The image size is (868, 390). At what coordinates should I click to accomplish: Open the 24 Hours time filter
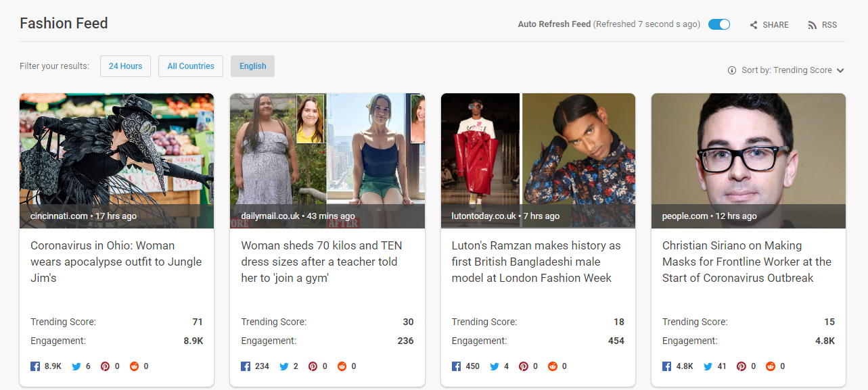point(125,66)
